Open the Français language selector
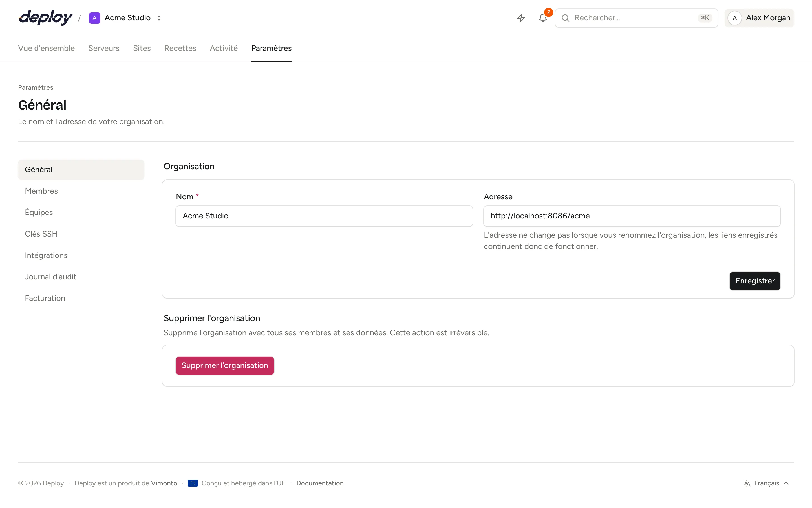Screen dimensions: 812x508 coord(766,483)
